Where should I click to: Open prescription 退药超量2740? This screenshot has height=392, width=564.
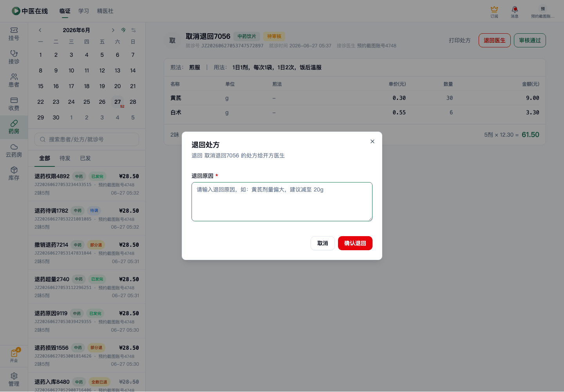click(87, 287)
